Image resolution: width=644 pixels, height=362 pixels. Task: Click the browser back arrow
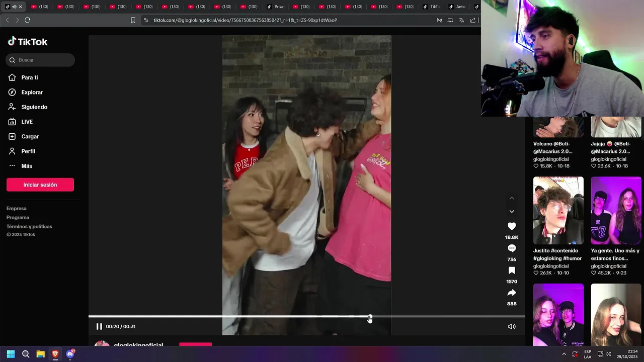click(x=7, y=20)
